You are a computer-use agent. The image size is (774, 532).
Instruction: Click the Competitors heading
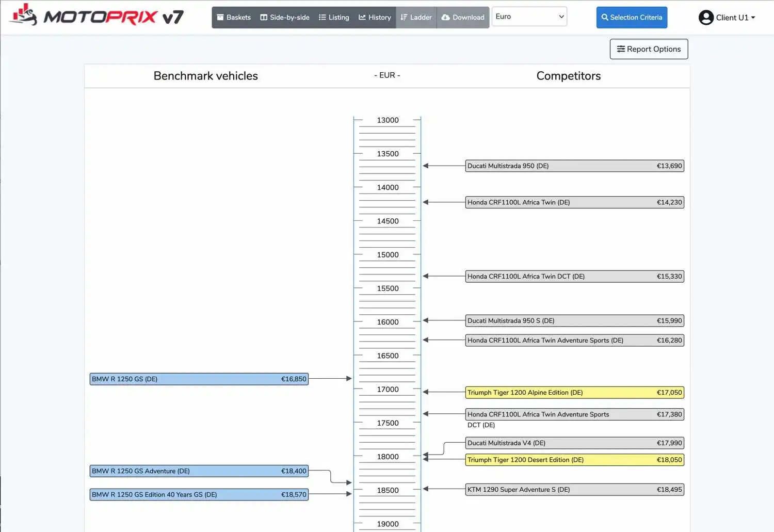click(x=569, y=76)
